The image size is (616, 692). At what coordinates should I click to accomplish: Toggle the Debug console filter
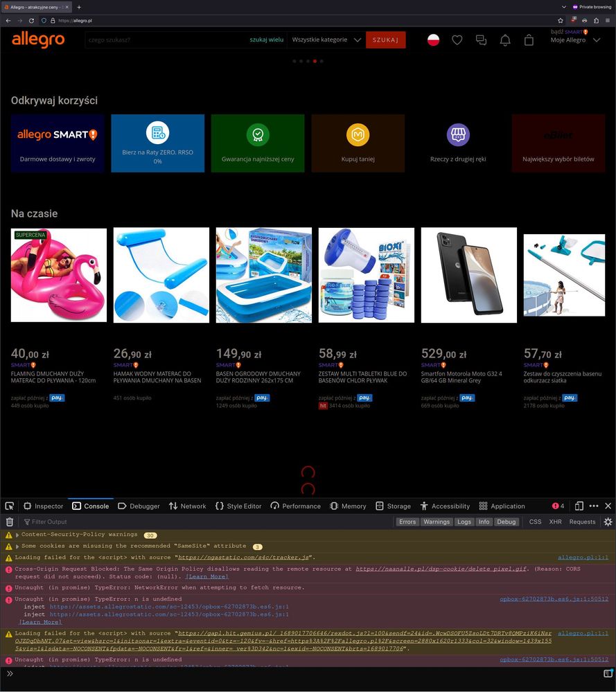506,522
